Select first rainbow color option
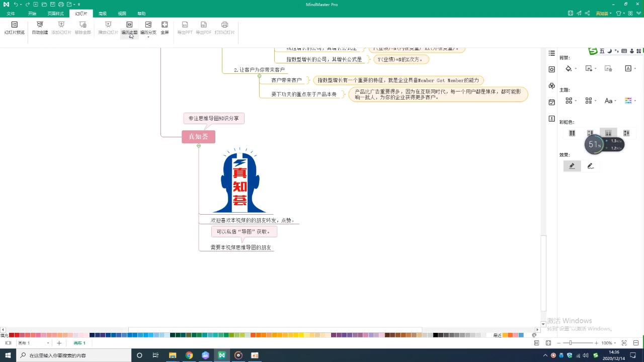Screen dimensions: 644x362 click(x=572, y=133)
